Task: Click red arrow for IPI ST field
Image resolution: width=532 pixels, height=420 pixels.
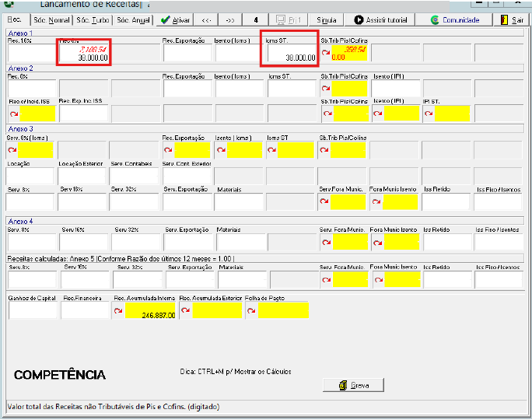Action: [429, 114]
